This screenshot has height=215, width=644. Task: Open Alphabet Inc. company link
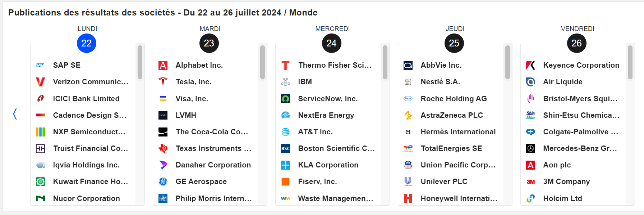199,65
